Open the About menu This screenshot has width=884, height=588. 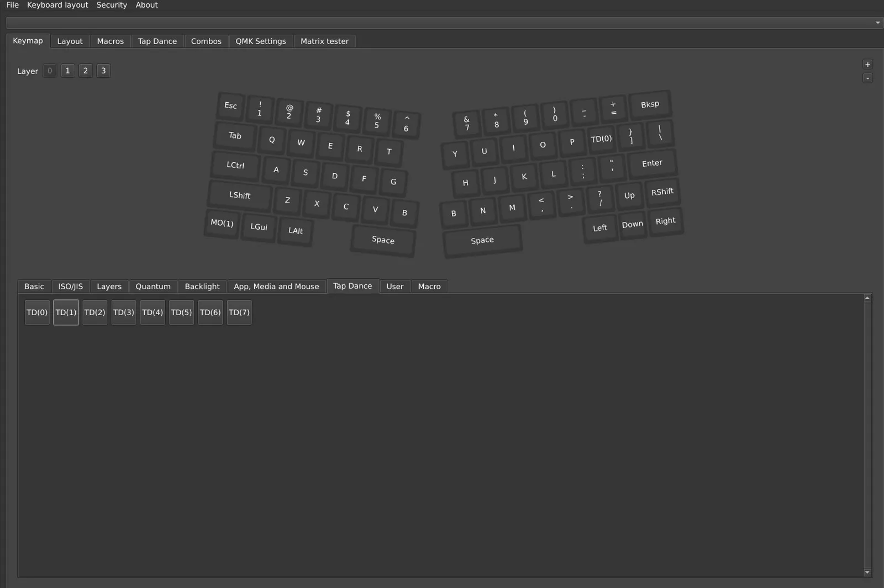147,5
